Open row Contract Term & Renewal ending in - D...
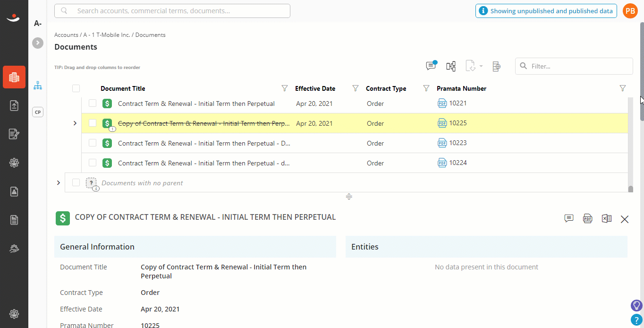This screenshot has width=644, height=328. point(204,143)
